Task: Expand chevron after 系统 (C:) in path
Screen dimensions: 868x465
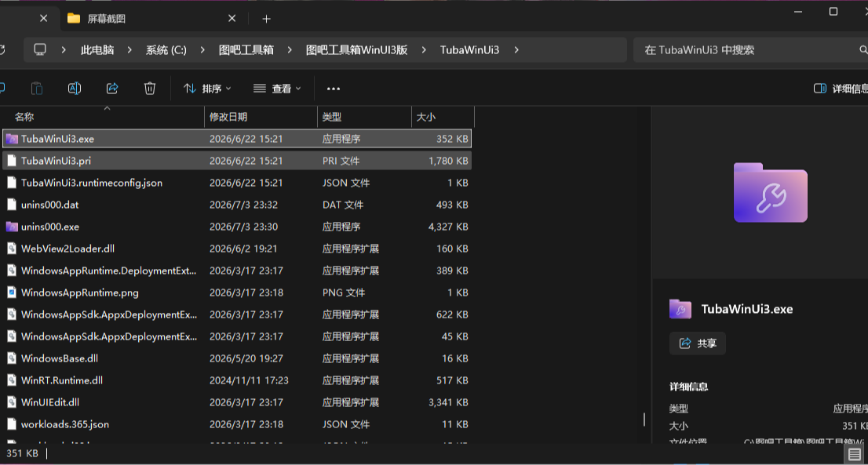Action: 202,49
